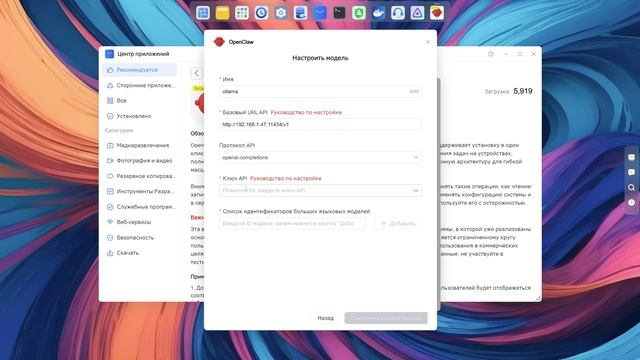The image size is (640, 360).
Task: Open the red OpenClaw dock icon
Action: click(437, 13)
